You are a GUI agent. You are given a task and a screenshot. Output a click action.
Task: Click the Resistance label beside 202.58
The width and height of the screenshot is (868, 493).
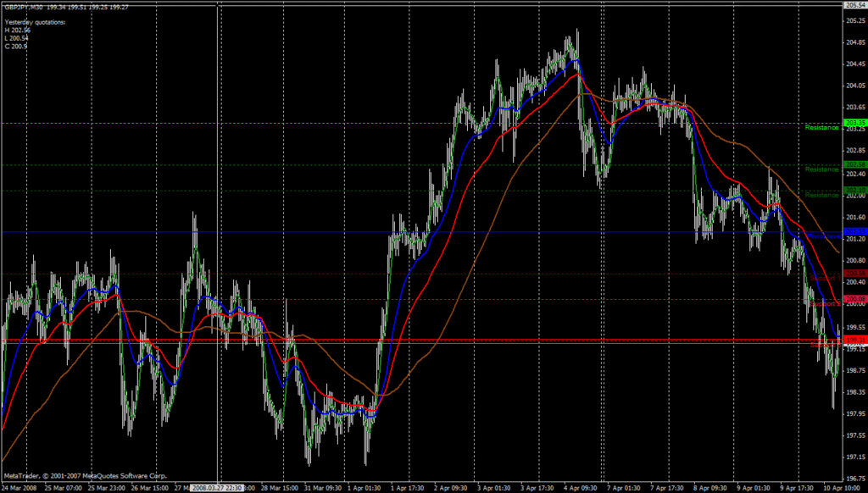point(822,169)
